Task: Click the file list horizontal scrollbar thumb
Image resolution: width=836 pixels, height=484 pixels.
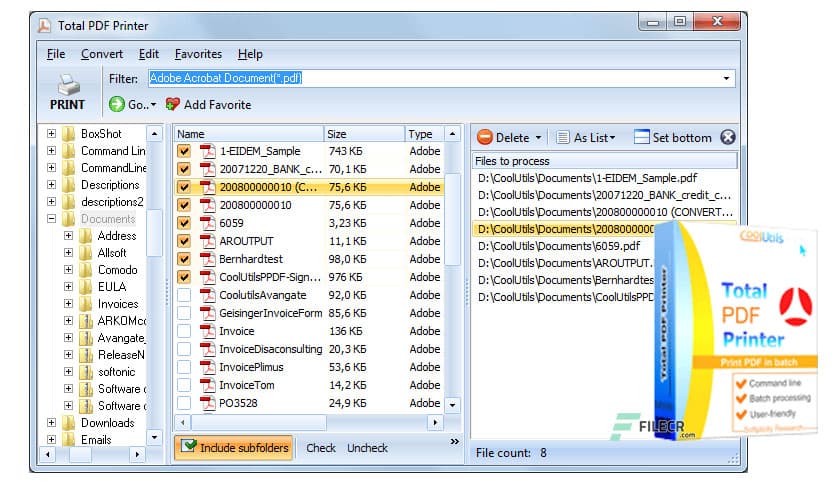Action: 259,423
